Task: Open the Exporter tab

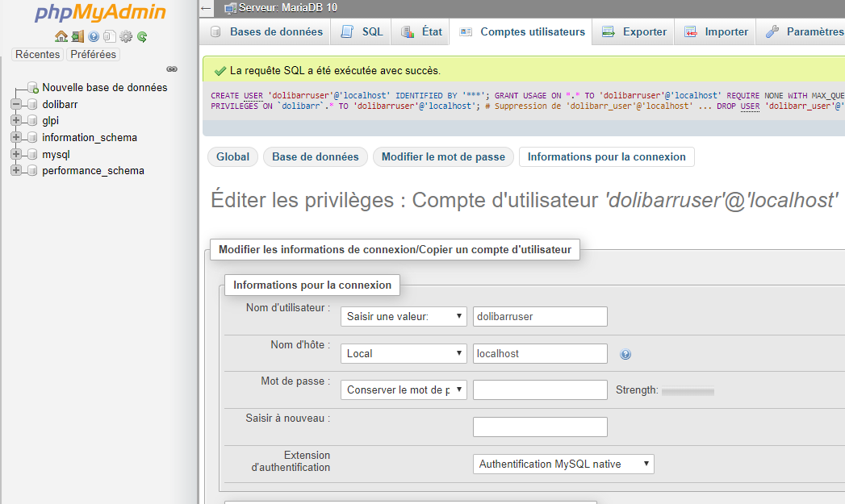Action: [x=635, y=31]
